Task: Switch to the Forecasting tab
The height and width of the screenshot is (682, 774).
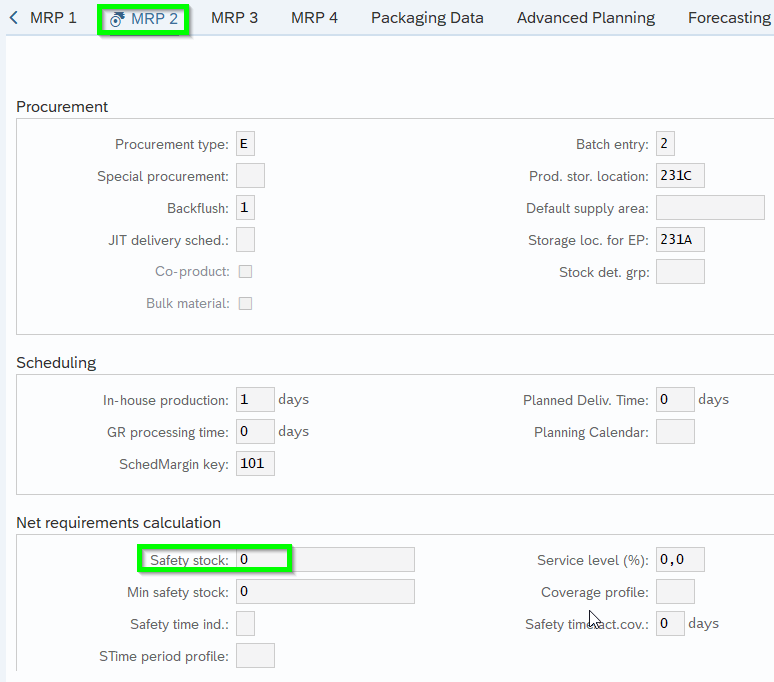Action: [729, 18]
